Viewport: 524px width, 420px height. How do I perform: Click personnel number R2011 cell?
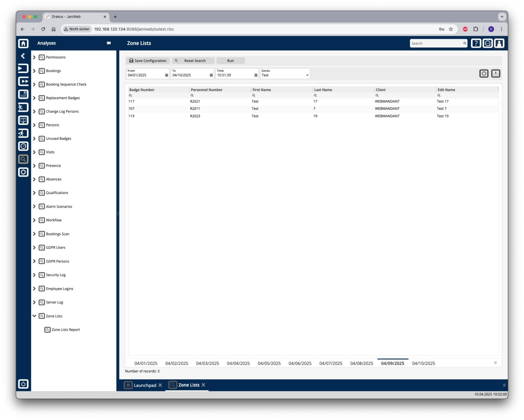click(x=195, y=109)
